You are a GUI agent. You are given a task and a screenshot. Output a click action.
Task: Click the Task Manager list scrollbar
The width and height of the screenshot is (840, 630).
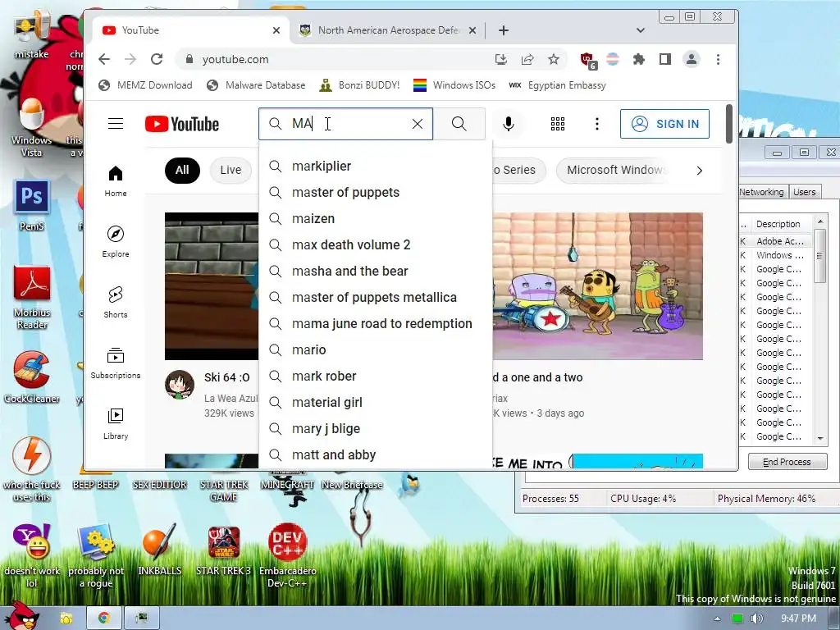(819, 256)
